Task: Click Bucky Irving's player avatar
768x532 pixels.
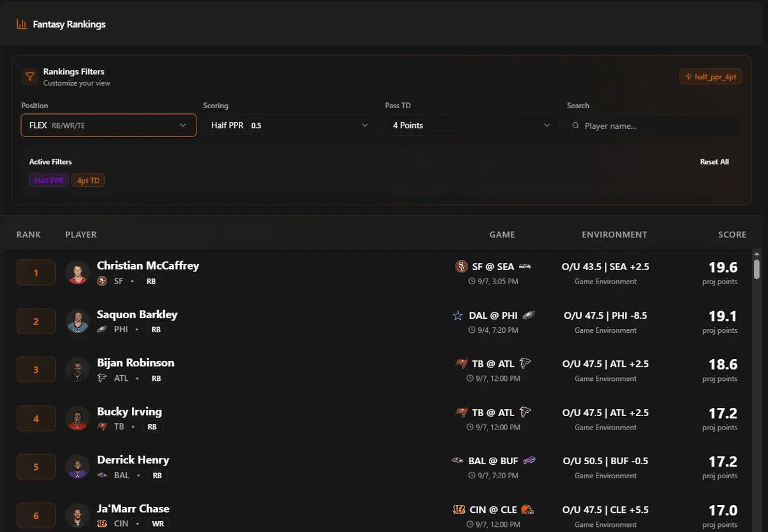Action: 77,418
